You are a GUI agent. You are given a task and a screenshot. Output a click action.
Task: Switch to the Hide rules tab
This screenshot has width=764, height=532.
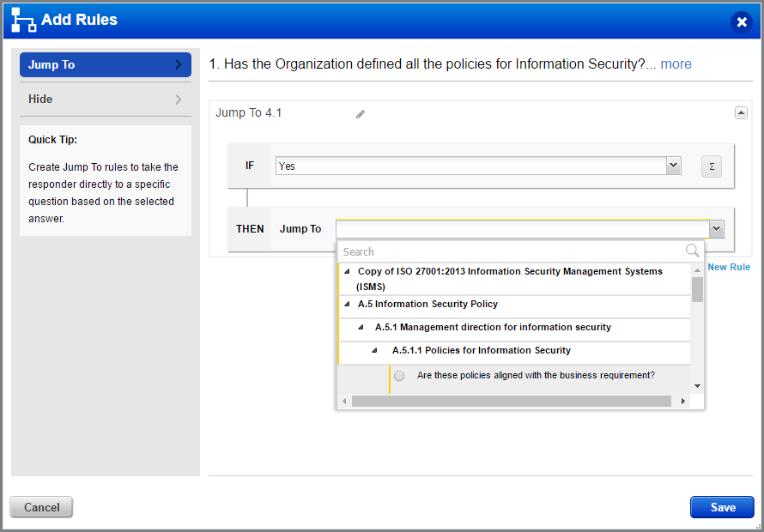[x=106, y=100]
